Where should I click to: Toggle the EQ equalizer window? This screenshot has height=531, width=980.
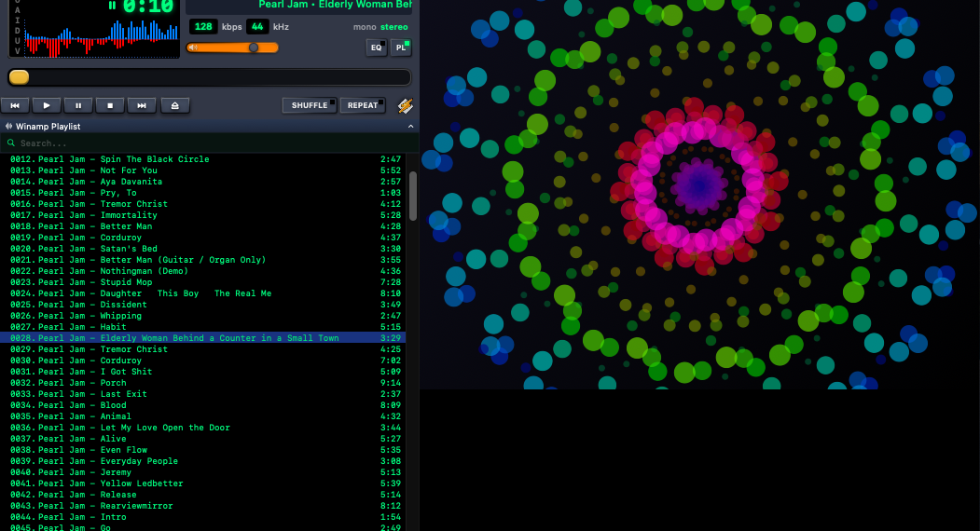pos(377,48)
